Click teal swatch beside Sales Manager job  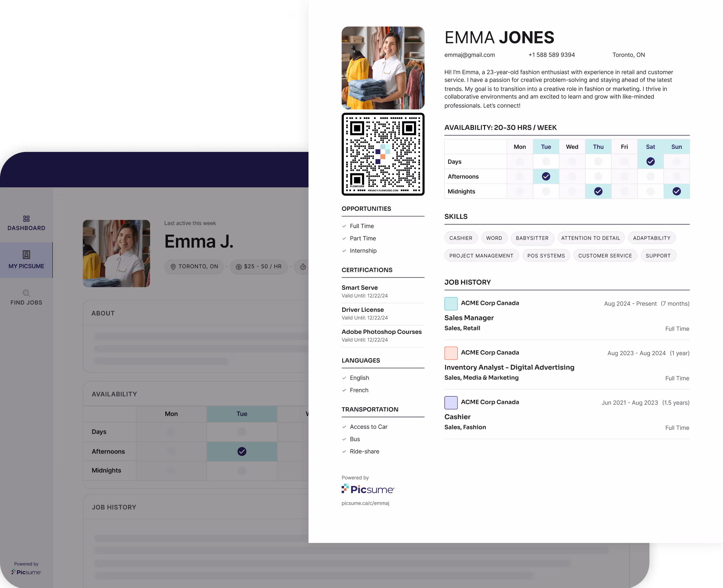(451, 303)
